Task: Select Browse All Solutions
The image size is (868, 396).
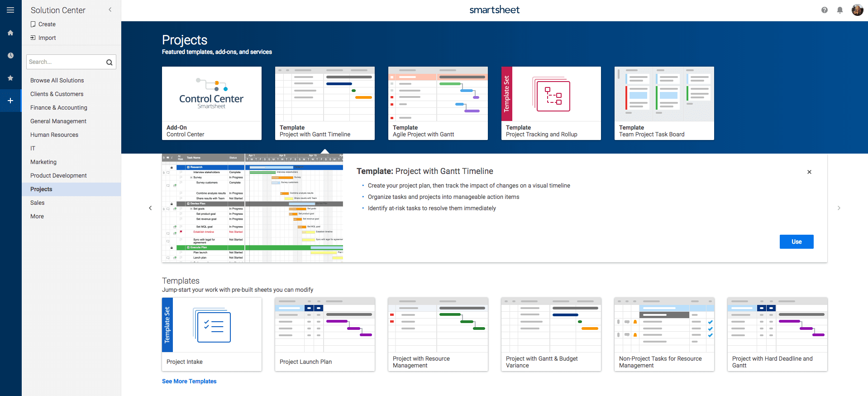Action: coord(57,80)
